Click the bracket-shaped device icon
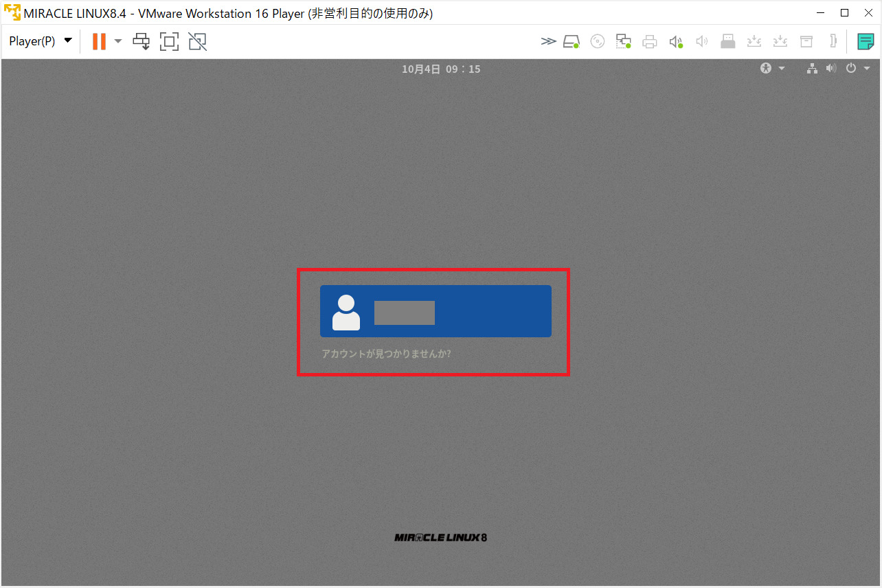This screenshot has width=882, height=588. pos(833,41)
